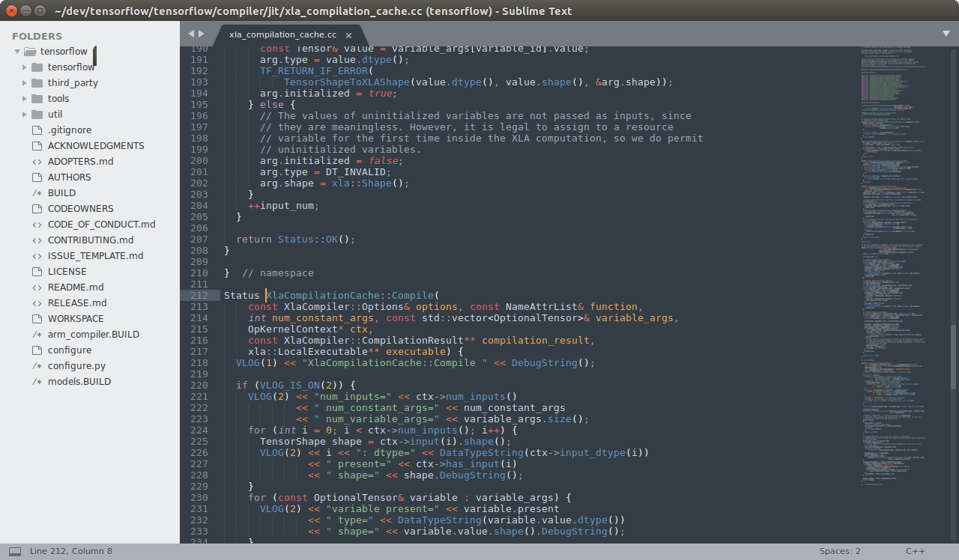Screen dimensions: 959x560
Task: Expand the util folder
Action: [x=23, y=114]
